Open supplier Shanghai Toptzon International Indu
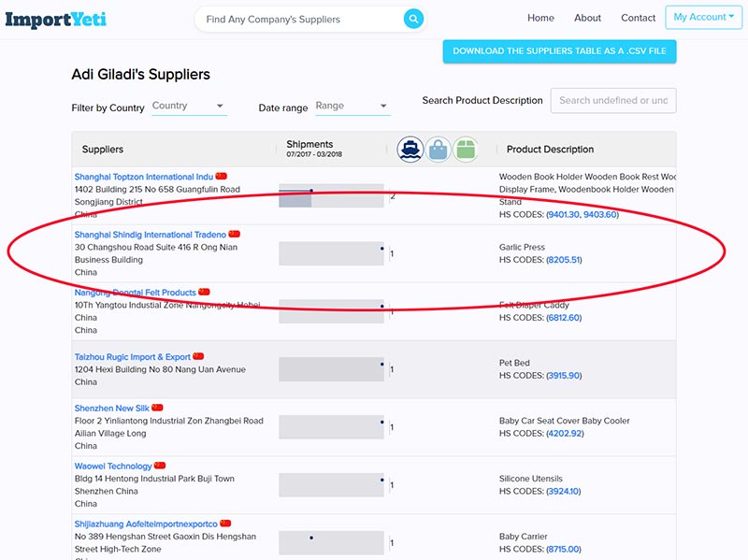 point(144,177)
